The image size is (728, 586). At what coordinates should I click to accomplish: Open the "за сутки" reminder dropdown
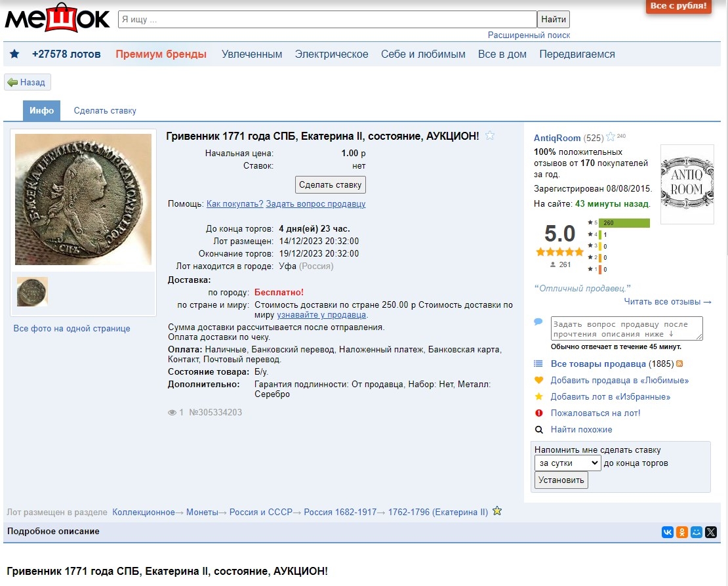point(567,463)
